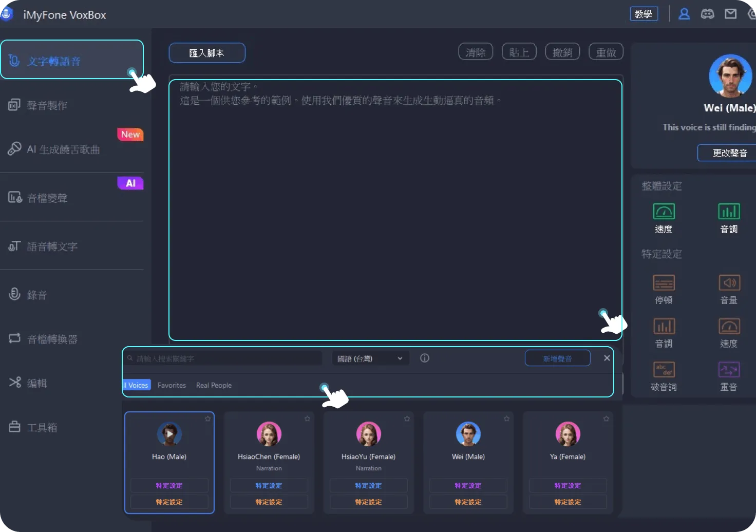The height and width of the screenshot is (532, 756).
Task: Click the 撤銷 undo button
Action: click(x=562, y=52)
